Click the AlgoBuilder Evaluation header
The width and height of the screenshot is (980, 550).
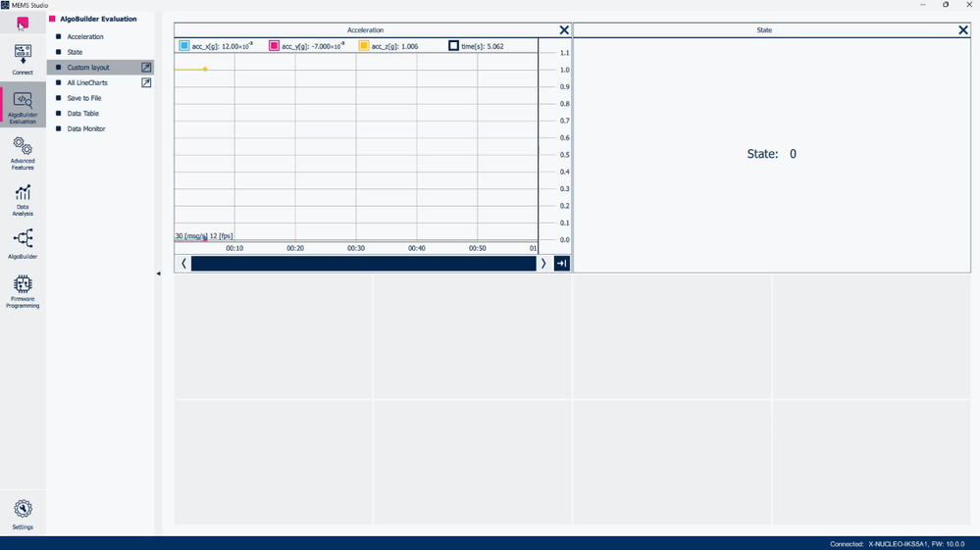click(98, 19)
